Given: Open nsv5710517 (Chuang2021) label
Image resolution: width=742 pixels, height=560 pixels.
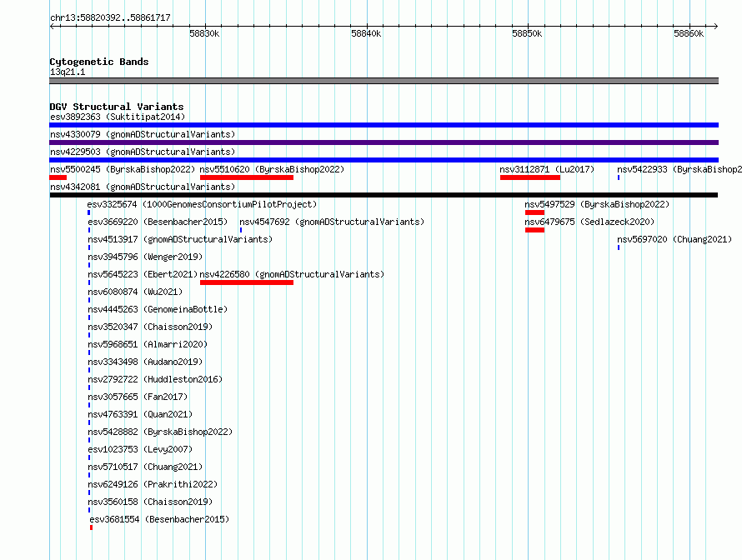Looking at the screenshot, I should 145,467.
